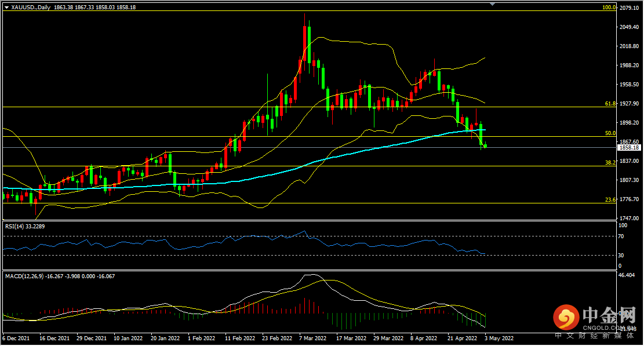644x346 pixels.
Task: Click price axis value '1958.50'
Action: pyautogui.click(x=629, y=85)
